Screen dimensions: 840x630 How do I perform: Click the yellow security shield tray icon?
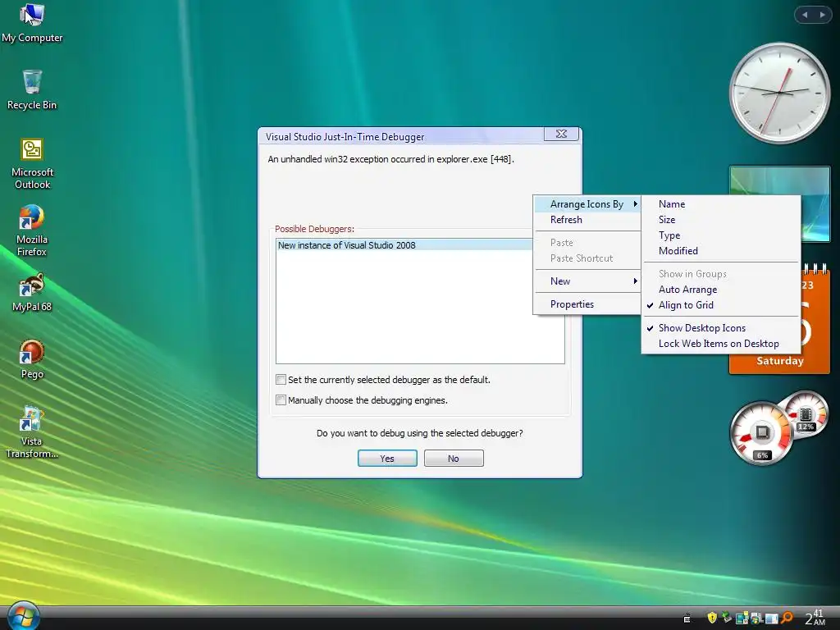click(712, 618)
